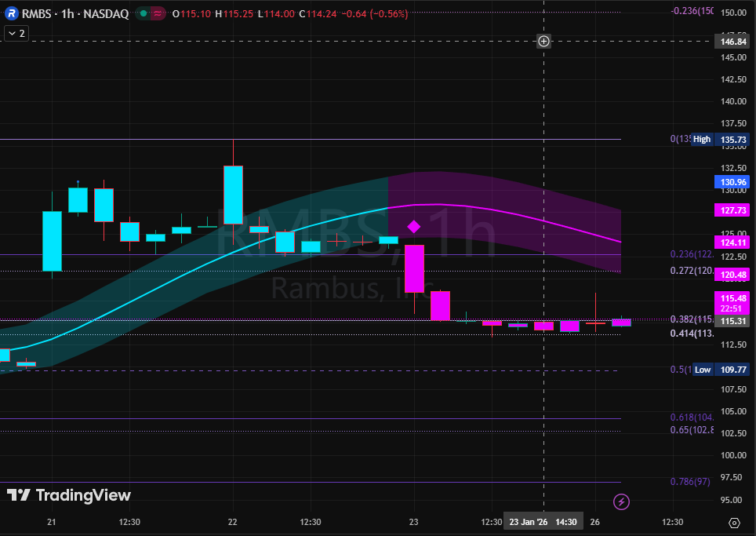Select the 0.65 Fibonacci level label
Viewport: 756px width, 536px height.
click(692, 430)
